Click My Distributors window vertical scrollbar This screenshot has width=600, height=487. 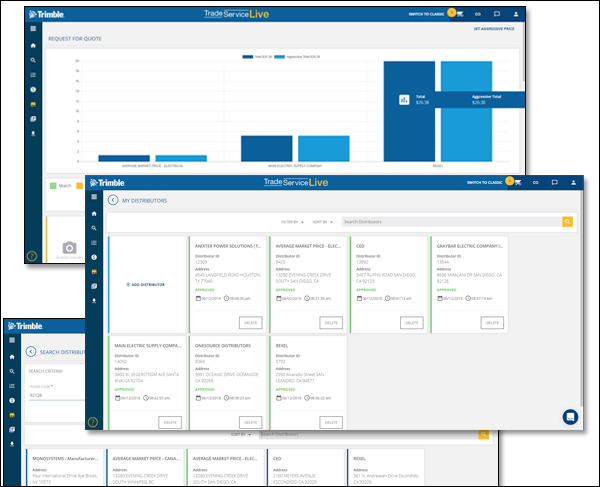tap(581, 298)
